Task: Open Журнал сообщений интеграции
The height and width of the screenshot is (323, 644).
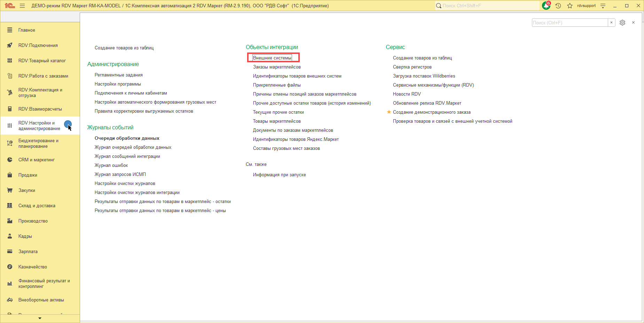Action: coord(127,156)
